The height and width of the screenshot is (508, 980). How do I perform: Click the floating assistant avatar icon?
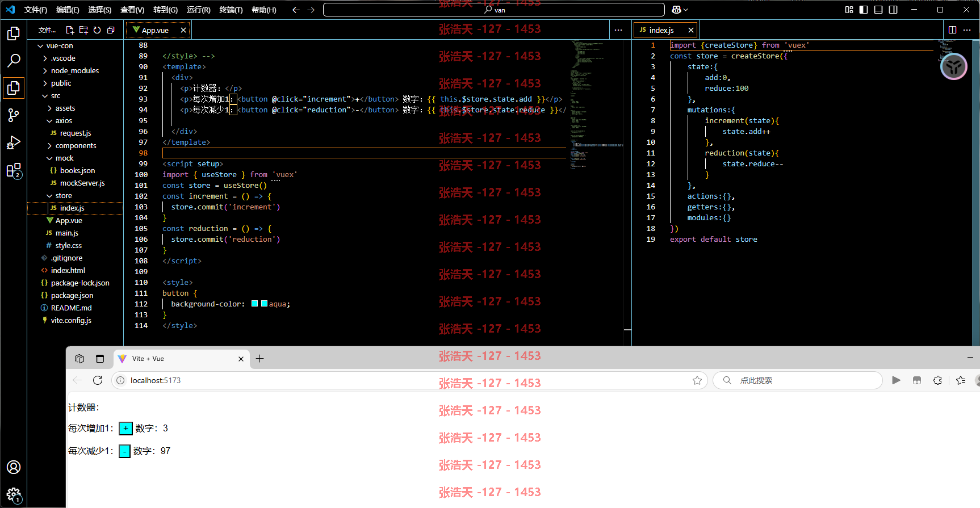coord(954,67)
